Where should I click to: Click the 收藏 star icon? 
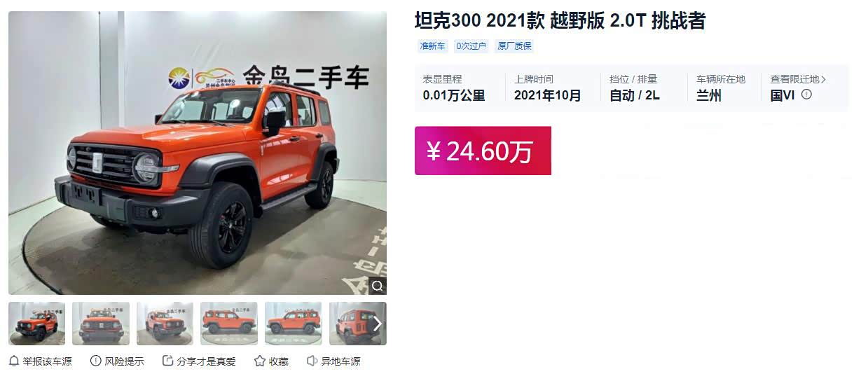(260, 361)
